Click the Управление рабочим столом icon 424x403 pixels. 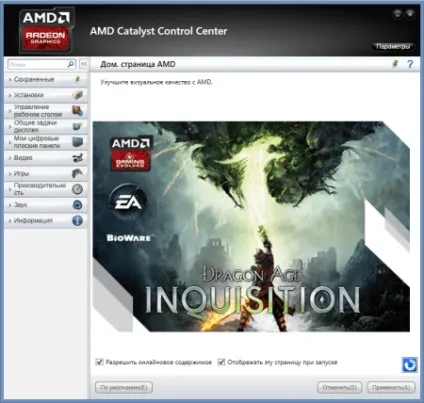pyautogui.click(x=78, y=111)
